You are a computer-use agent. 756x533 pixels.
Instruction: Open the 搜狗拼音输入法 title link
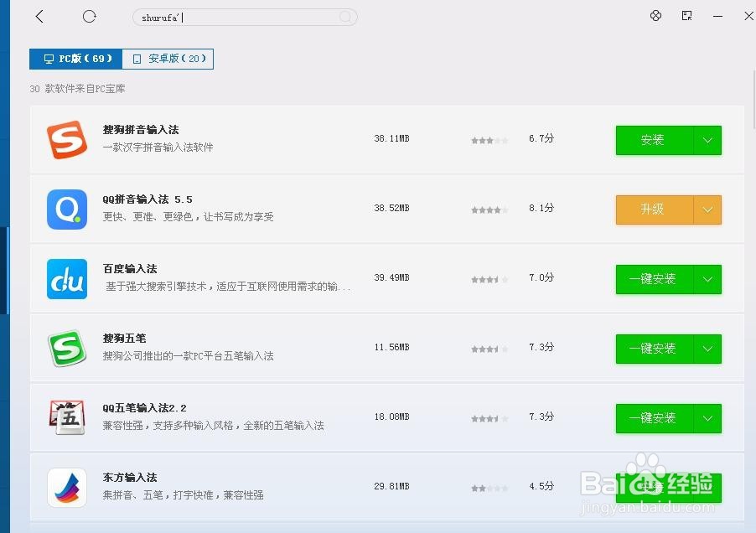click(x=141, y=130)
